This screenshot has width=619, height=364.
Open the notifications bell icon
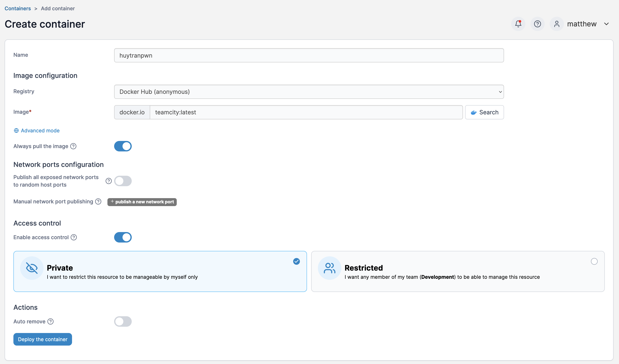pos(518,24)
